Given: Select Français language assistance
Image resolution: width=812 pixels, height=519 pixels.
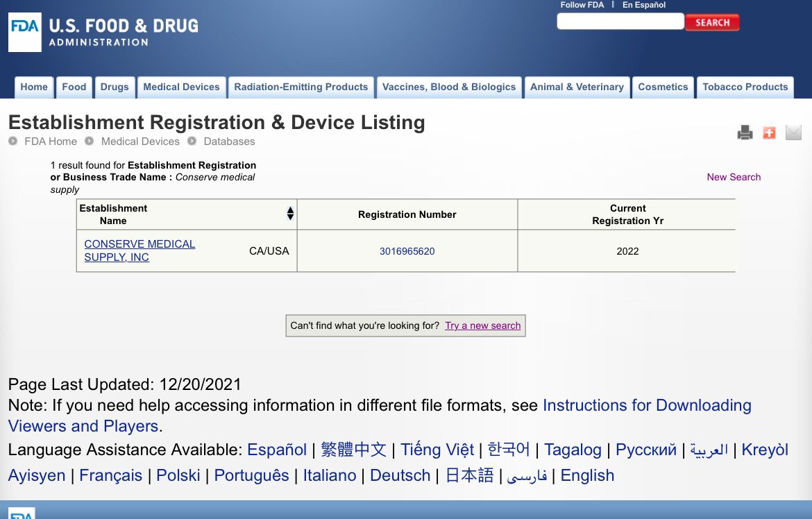Looking at the screenshot, I should click(110, 475).
